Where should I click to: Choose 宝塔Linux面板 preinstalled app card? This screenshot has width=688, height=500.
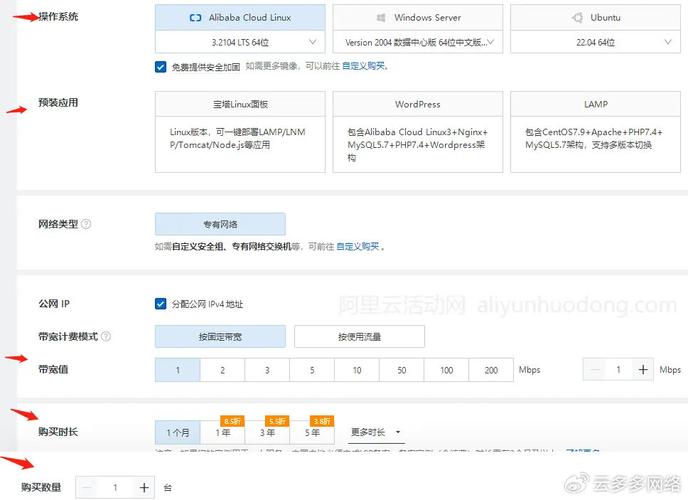(x=240, y=132)
